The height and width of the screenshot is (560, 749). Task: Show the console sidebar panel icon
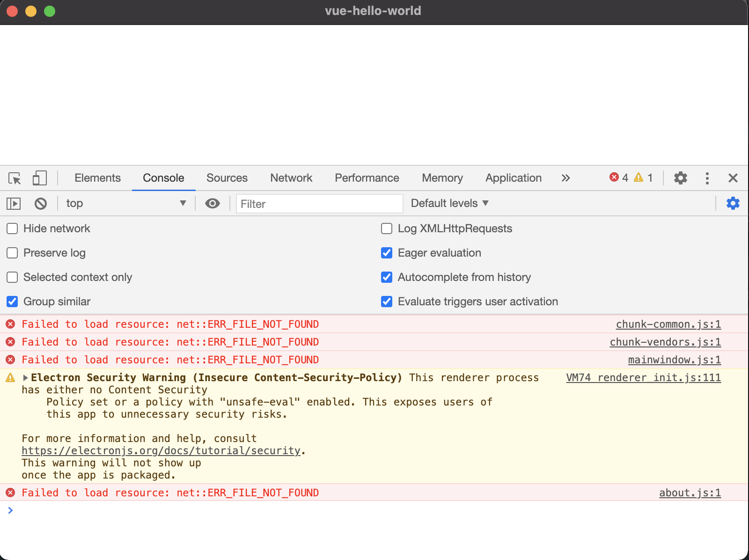click(14, 204)
